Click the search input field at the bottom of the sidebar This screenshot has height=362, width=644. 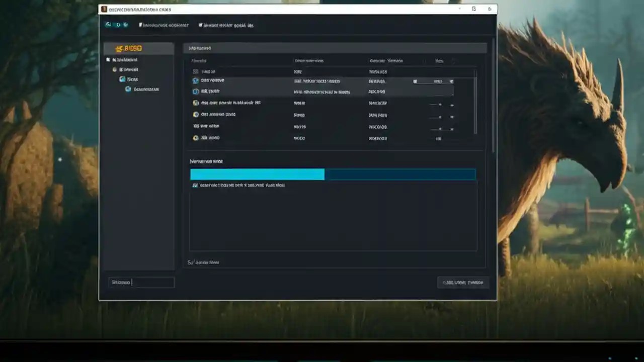click(x=141, y=282)
